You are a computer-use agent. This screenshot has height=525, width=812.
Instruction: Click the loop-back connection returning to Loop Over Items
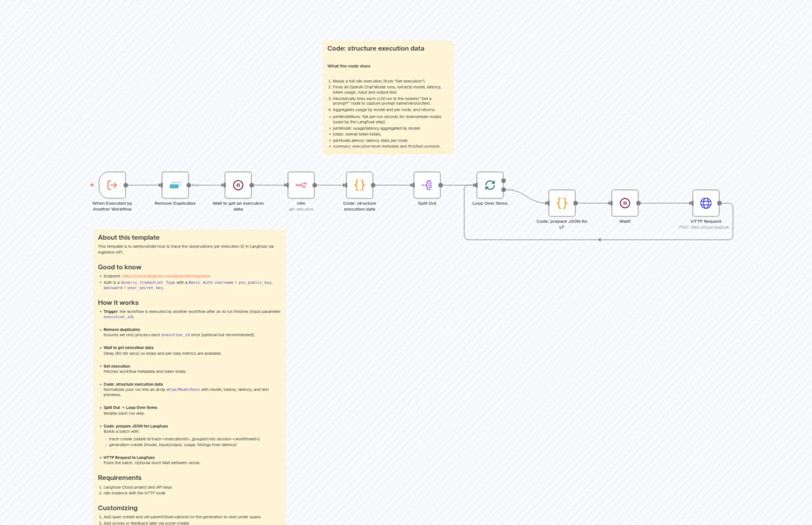pyautogui.click(x=600, y=240)
